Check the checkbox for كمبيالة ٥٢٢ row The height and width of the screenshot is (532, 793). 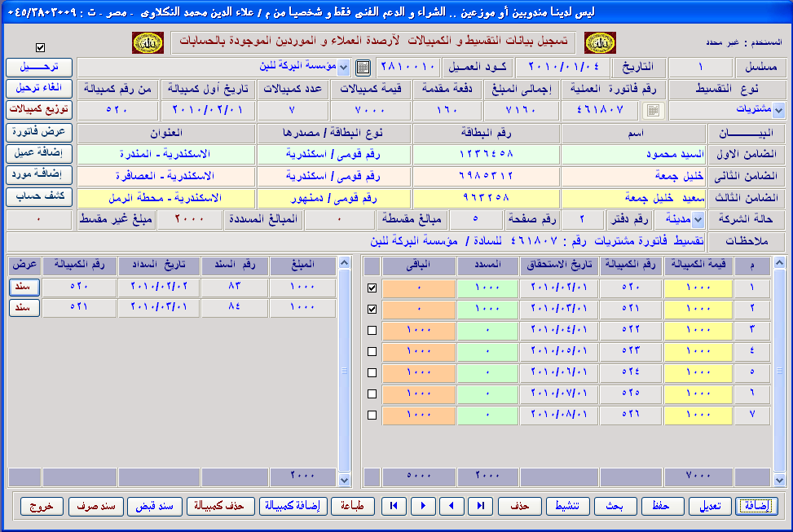pos(372,331)
